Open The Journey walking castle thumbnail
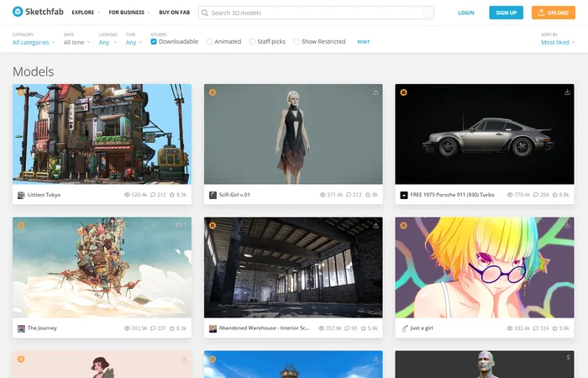 coord(102,267)
